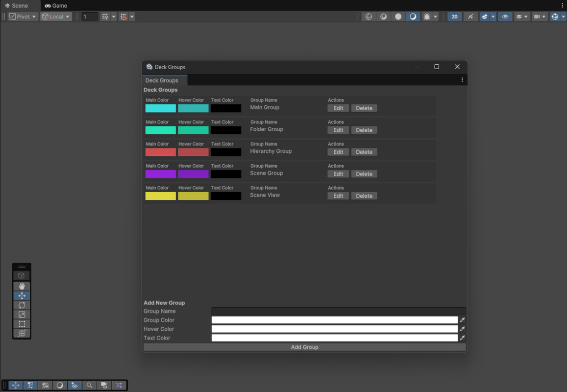567x392 pixels.
Task: Click the Group Name input field
Action: (338, 311)
